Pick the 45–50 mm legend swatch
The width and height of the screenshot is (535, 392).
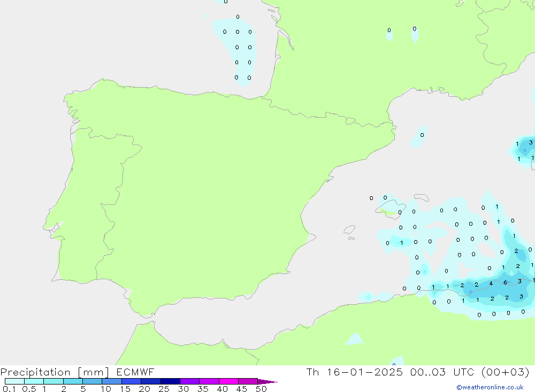[247, 381]
